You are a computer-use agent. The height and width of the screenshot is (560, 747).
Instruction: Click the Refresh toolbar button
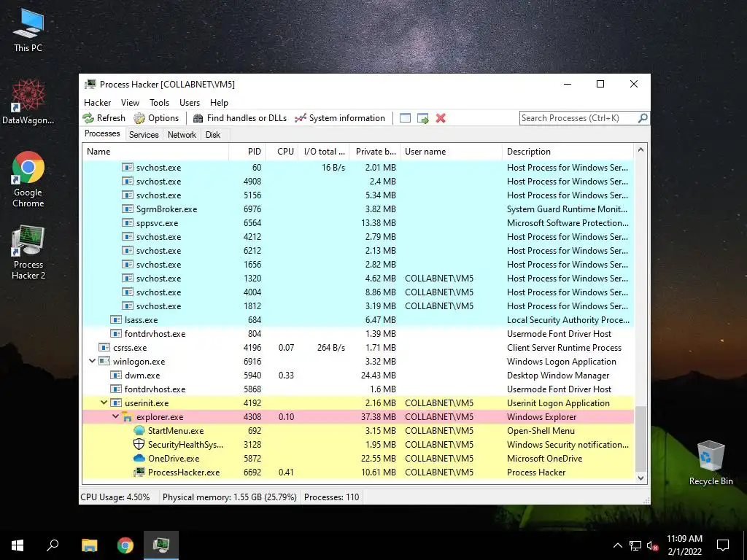[x=104, y=118]
